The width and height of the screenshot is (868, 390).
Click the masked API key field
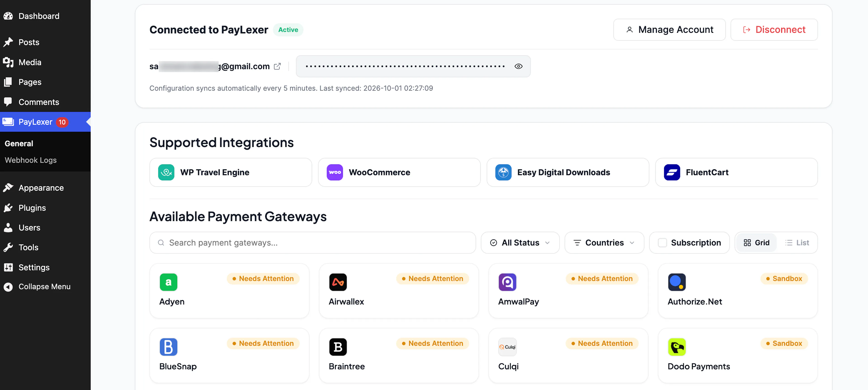click(x=413, y=66)
